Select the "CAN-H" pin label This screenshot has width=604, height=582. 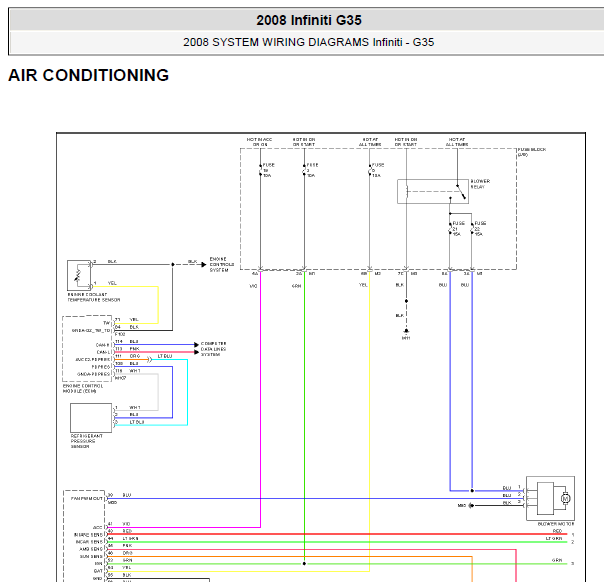click(x=103, y=345)
